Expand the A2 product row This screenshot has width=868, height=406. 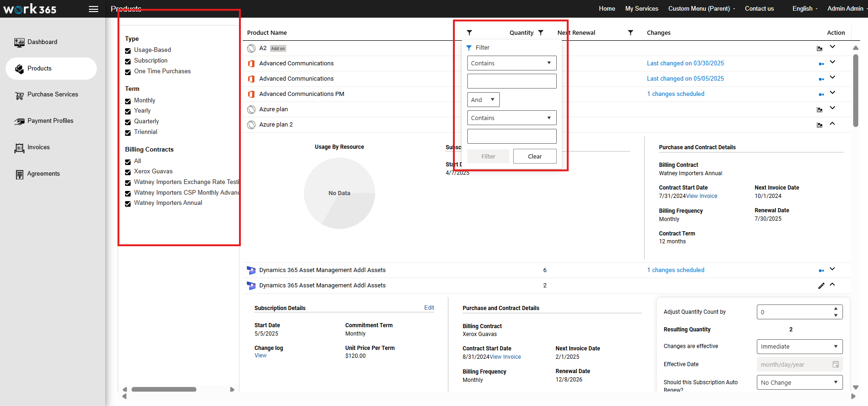832,47
